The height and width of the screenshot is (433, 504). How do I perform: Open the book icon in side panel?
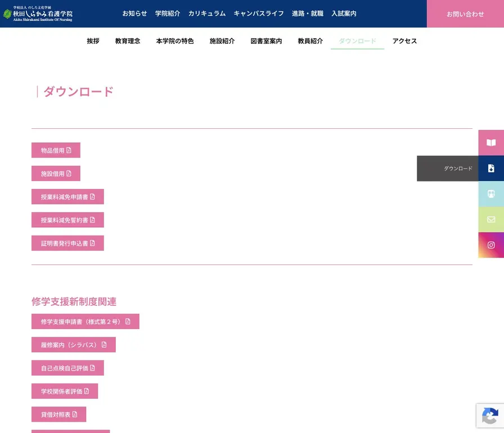coord(491,143)
